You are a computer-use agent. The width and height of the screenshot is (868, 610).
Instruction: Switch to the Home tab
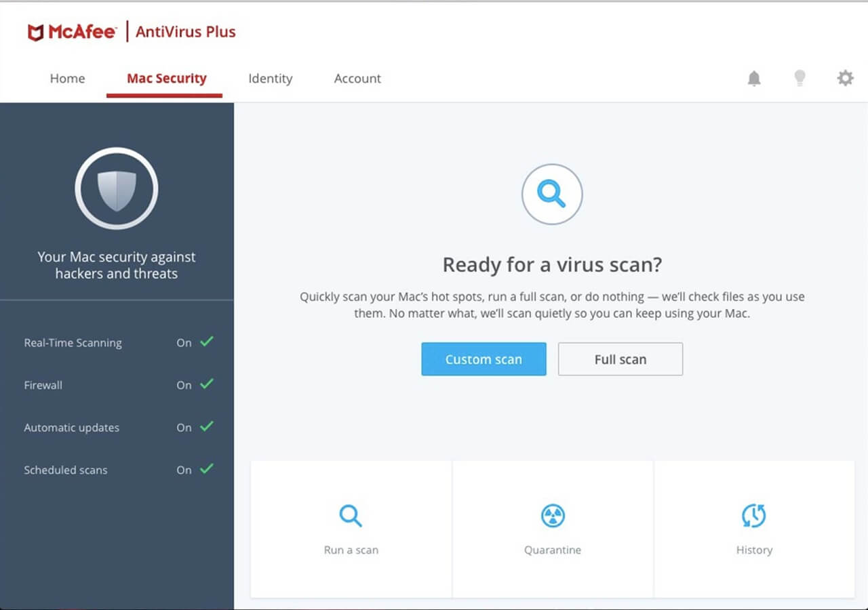(x=67, y=79)
